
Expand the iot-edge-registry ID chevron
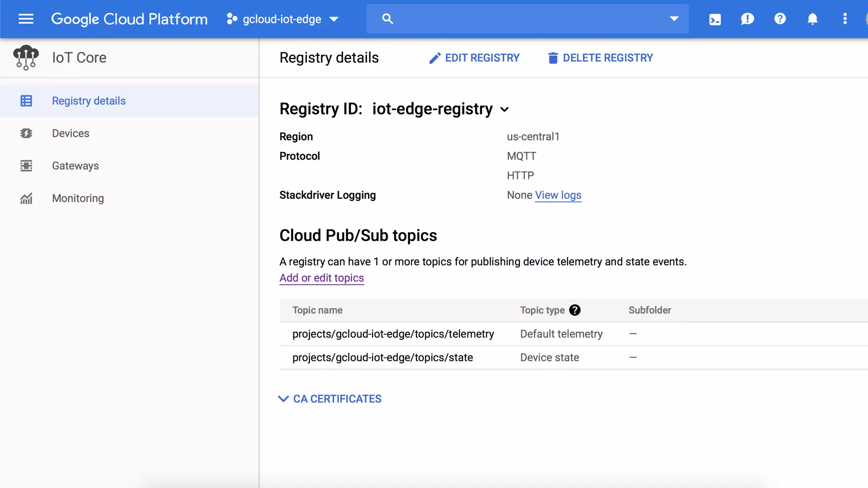pos(504,109)
